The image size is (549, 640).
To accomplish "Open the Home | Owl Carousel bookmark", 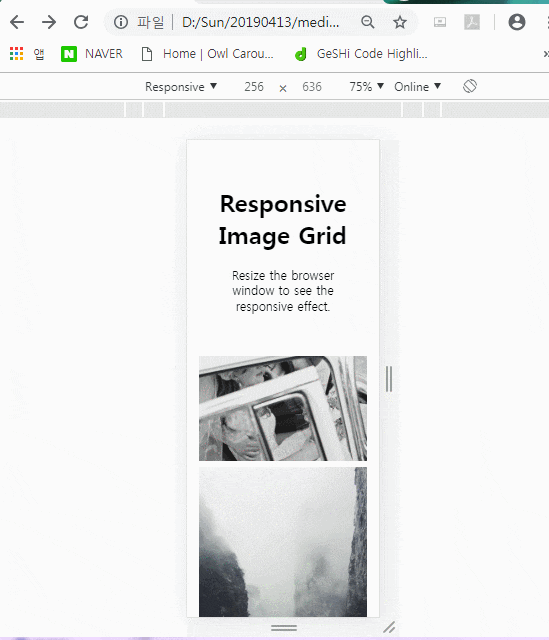I will [207, 53].
